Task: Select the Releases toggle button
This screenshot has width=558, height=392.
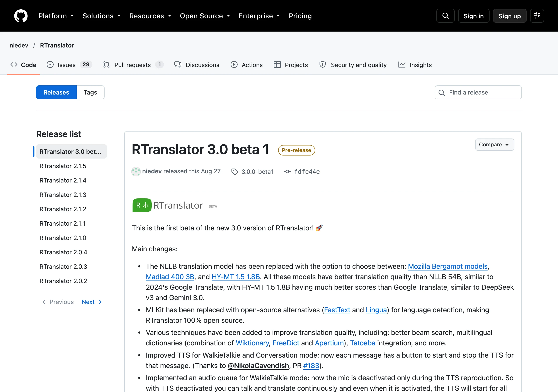Action: click(56, 92)
